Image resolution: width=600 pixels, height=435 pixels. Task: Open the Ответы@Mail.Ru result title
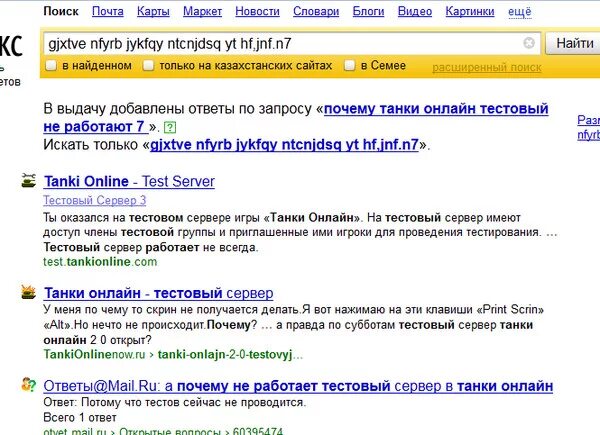pyautogui.click(x=298, y=386)
